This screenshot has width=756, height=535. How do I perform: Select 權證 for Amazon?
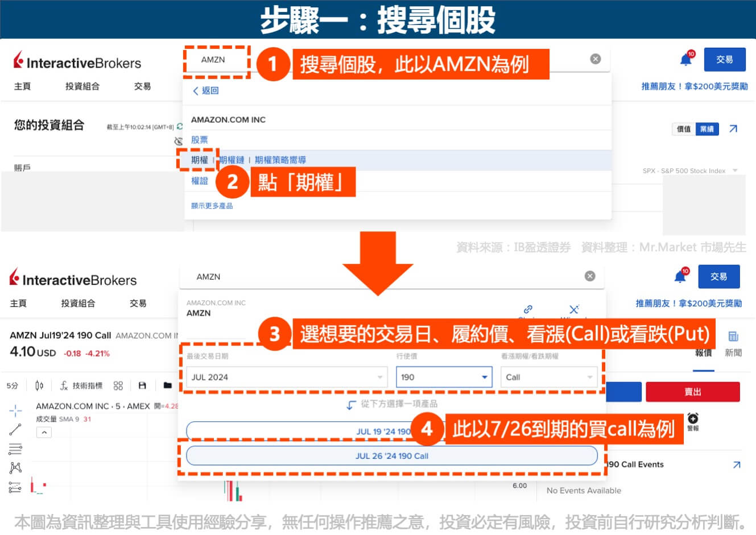point(200,181)
